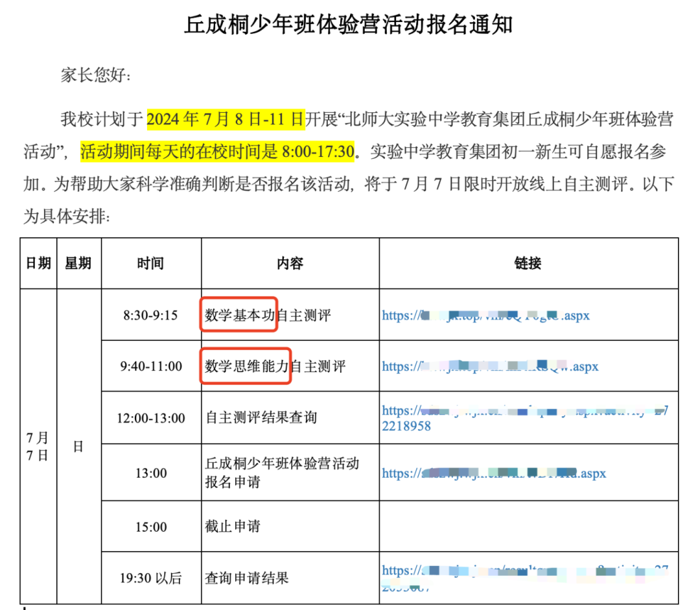Click the 内容 column header
The image size is (700, 610).
[x=290, y=263]
